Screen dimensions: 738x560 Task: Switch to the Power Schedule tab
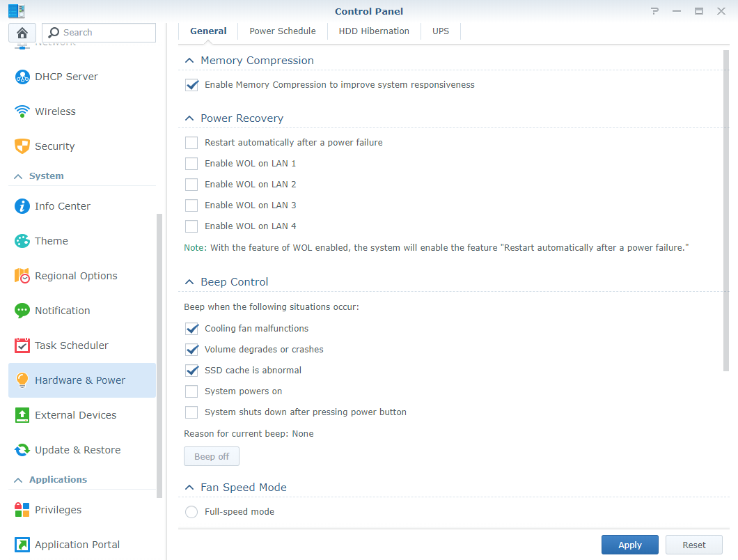(x=283, y=31)
